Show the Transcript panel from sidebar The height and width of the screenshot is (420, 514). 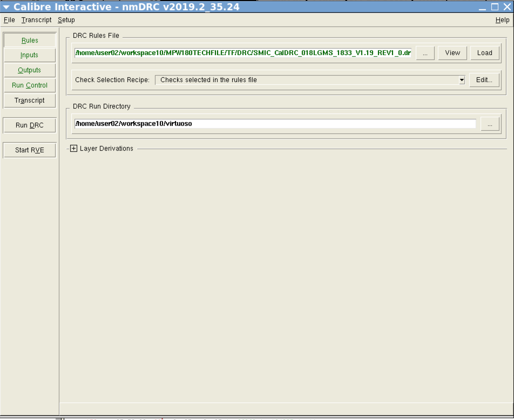[30, 100]
